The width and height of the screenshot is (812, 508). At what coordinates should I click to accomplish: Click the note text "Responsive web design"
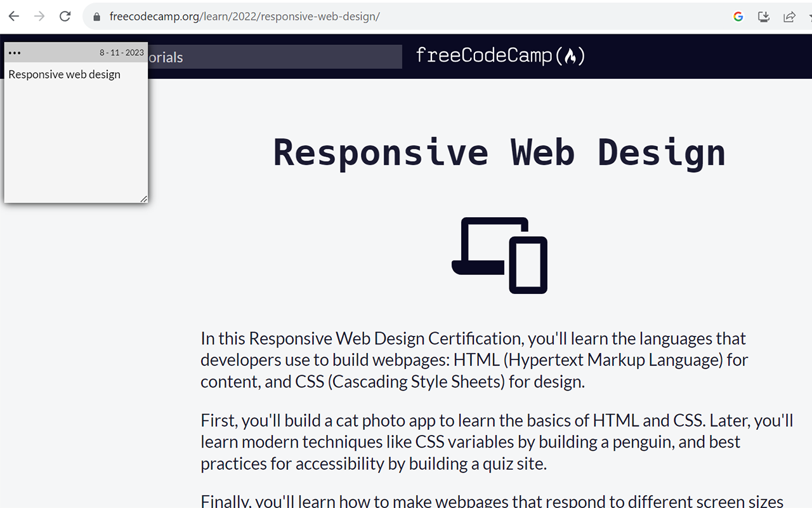click(64, 74)
